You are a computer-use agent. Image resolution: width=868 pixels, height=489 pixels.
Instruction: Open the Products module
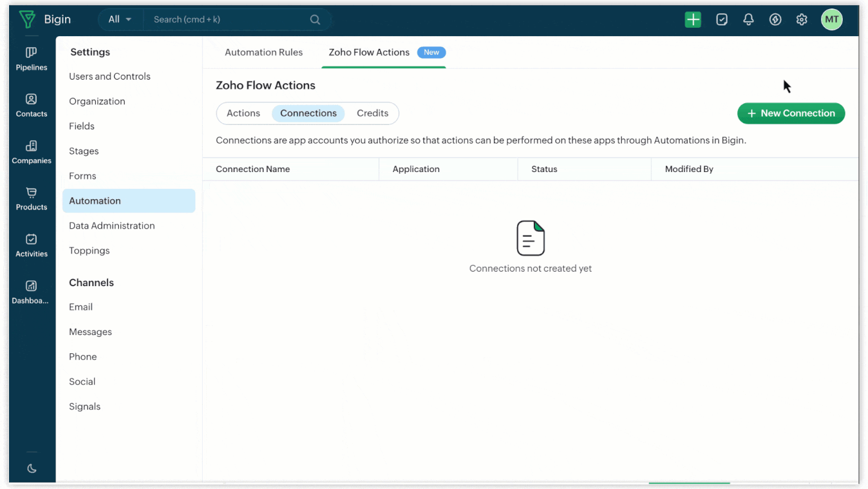tap(31, 199)
